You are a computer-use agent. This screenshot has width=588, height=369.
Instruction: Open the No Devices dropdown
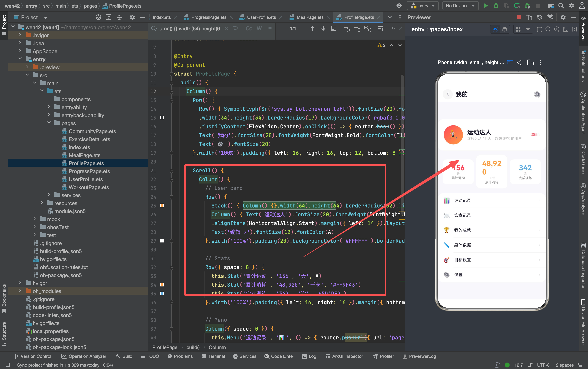pos(460,6)
